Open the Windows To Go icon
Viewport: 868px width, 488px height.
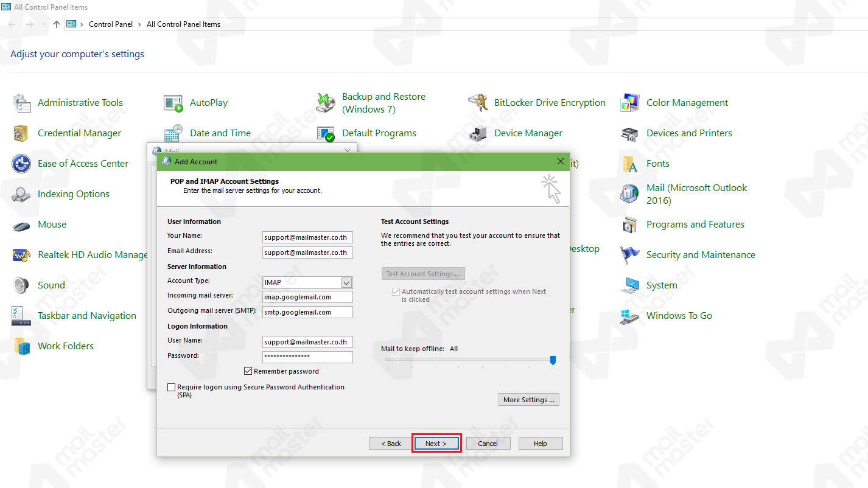tap(630, 316)
